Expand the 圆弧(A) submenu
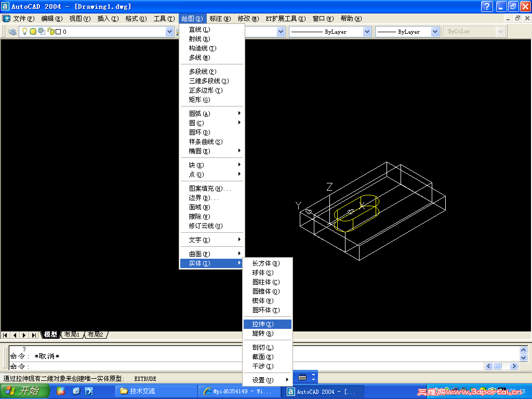This screenshot has width=532, height=399. [x=212, y=113]
